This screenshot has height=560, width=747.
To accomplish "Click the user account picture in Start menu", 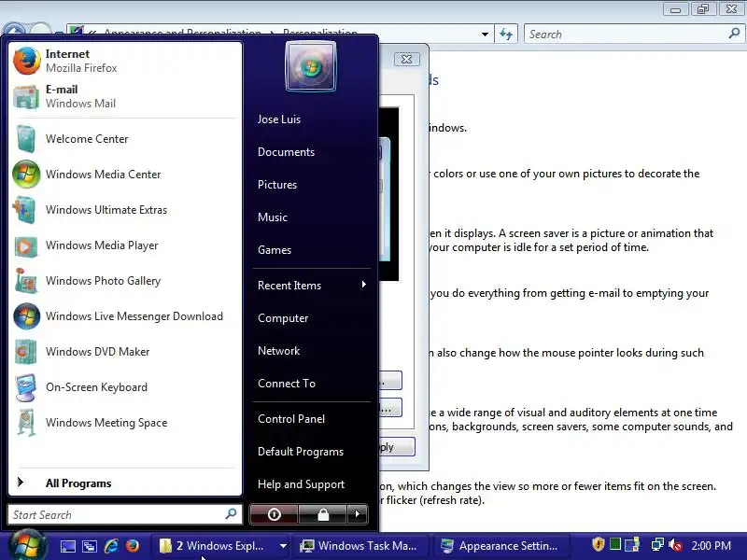I will [311, 66].
